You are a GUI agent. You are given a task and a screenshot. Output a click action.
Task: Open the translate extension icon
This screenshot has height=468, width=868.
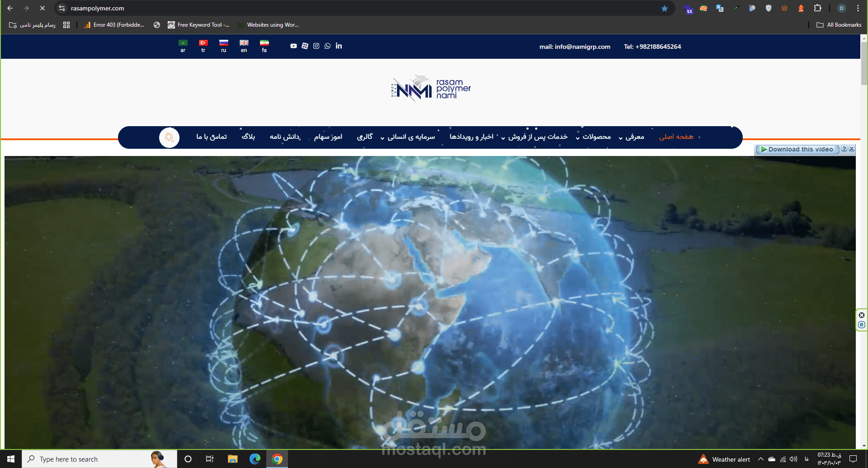click(720, 8)
